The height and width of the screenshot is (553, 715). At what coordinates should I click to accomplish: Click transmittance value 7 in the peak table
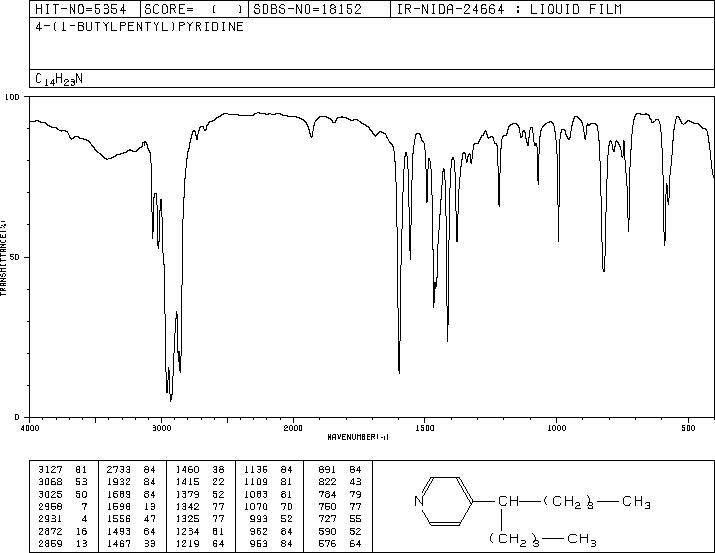(84, 506)
